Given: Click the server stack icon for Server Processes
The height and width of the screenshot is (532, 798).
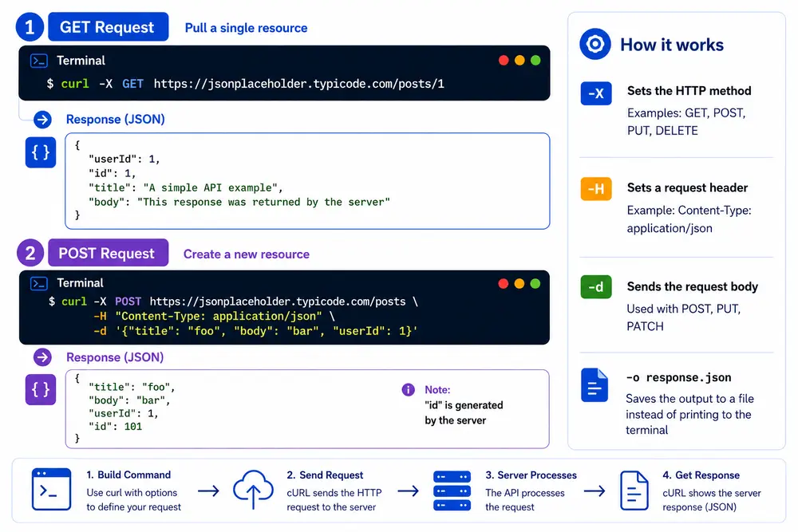Looking at the screenshot, I should click(452, 491).
